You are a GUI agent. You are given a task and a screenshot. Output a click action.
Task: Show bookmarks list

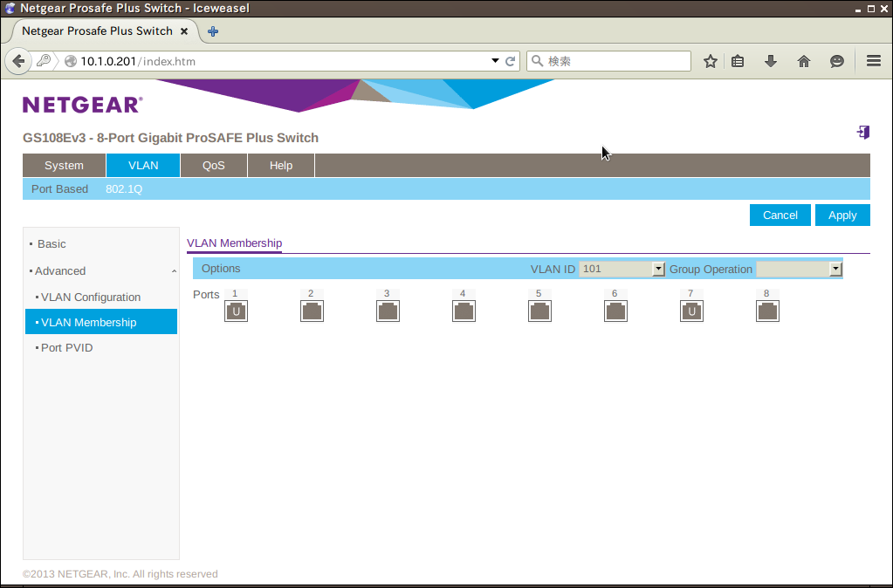[x=738, y=61]
